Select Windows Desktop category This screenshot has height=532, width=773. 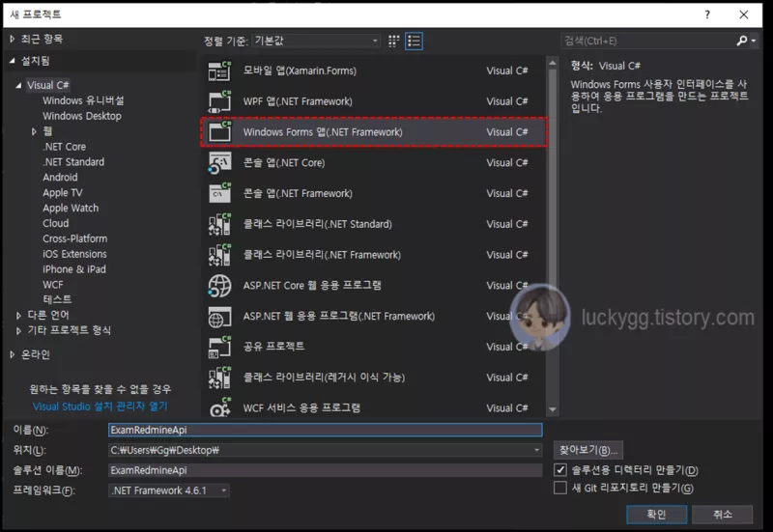[82, 116]
